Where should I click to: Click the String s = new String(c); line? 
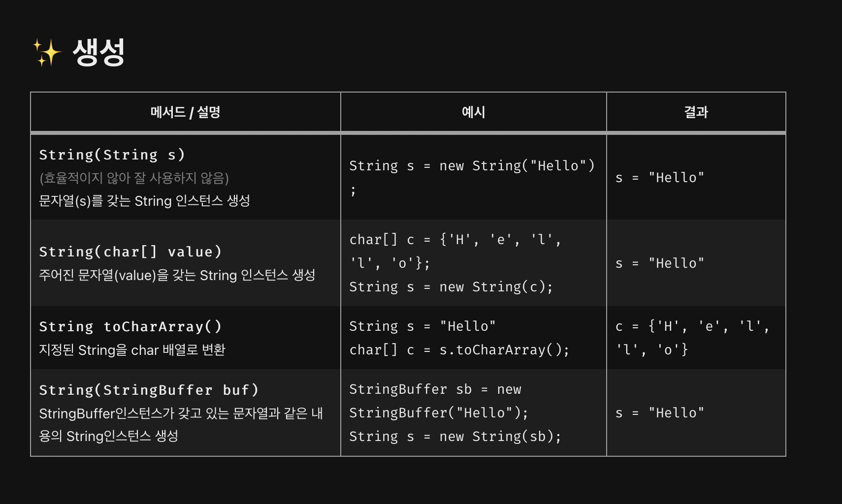point(451,287)
